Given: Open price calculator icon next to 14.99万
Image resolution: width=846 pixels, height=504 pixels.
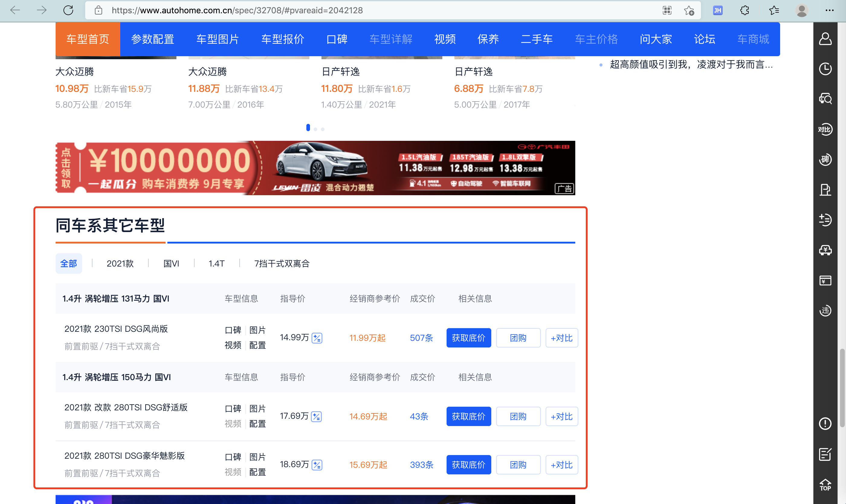Looking at the screenshot, I should pyautogui.click(x=317, y=338).
